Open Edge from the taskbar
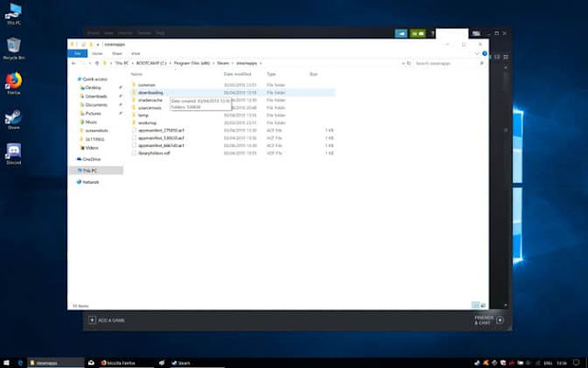The image size is (588, 368). (x=20, y=362)
